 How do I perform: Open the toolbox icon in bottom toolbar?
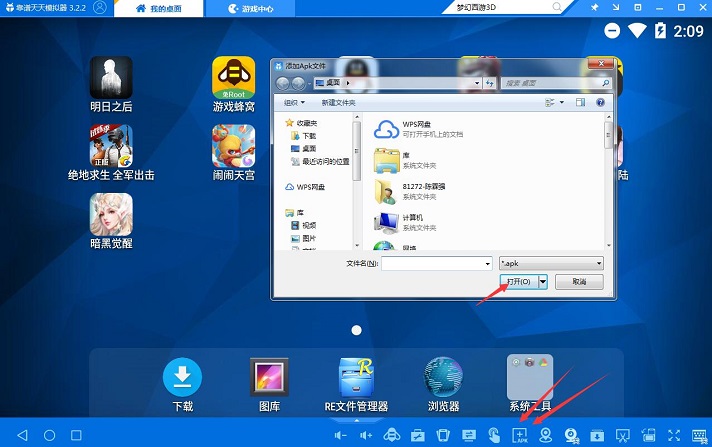[x=417, y=436]
